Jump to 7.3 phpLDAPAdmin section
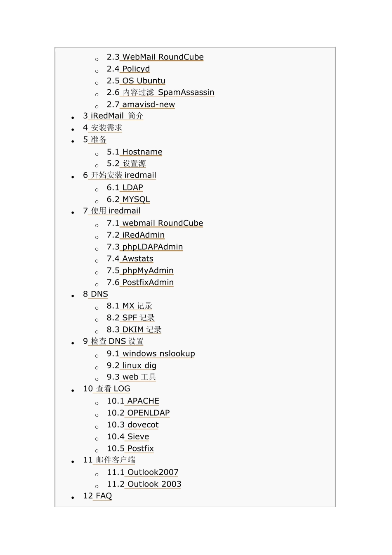Screen dimensions: 392x555 [x=145, y=247]
